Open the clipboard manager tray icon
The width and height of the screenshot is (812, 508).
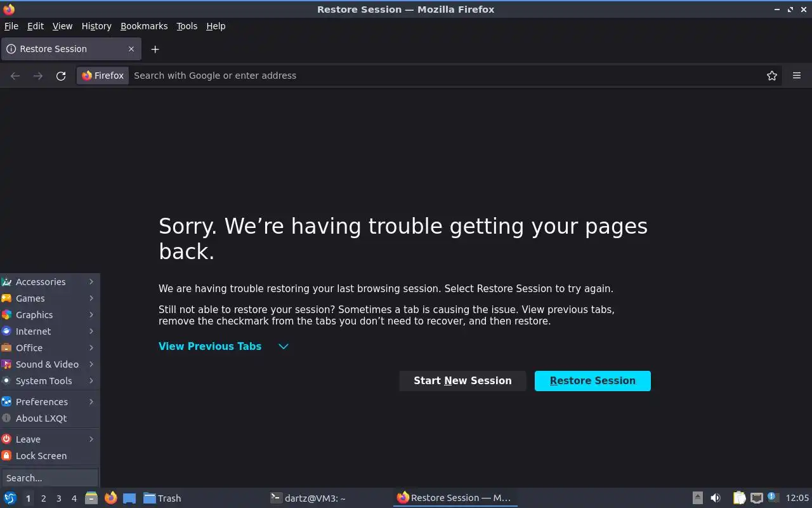pos(739,498)
